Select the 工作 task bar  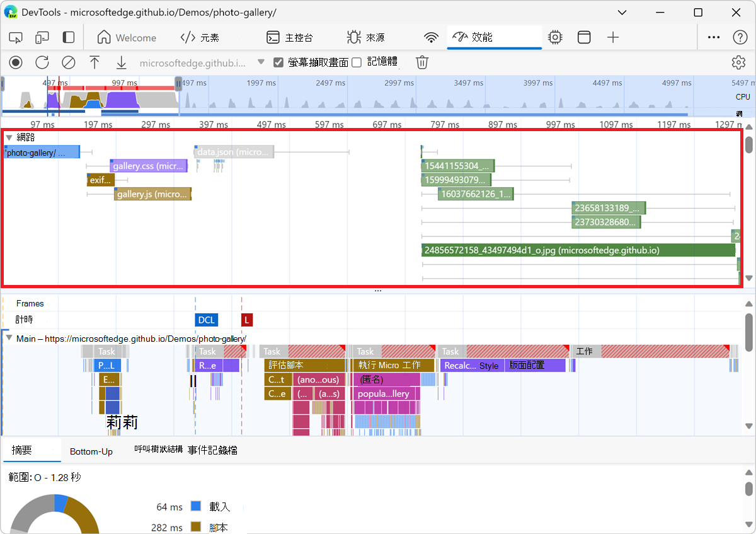651,351
